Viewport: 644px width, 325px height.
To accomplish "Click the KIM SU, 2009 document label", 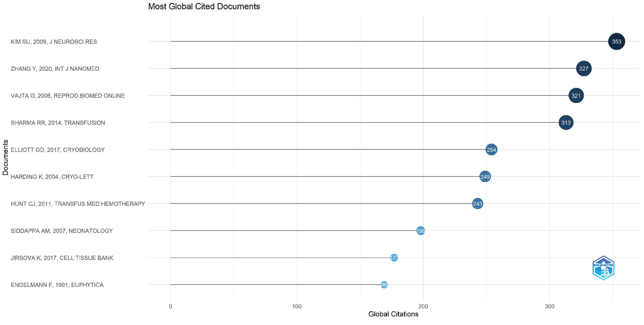I will 54,42.
